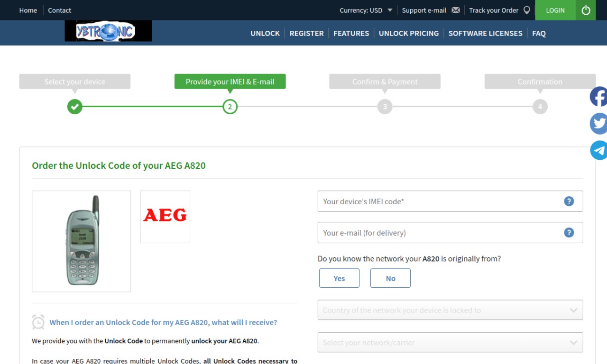This screenshot has height=364, width=607.
Task: Click the Confirm & Payment step tab
Action: click(x=385, y=82)
